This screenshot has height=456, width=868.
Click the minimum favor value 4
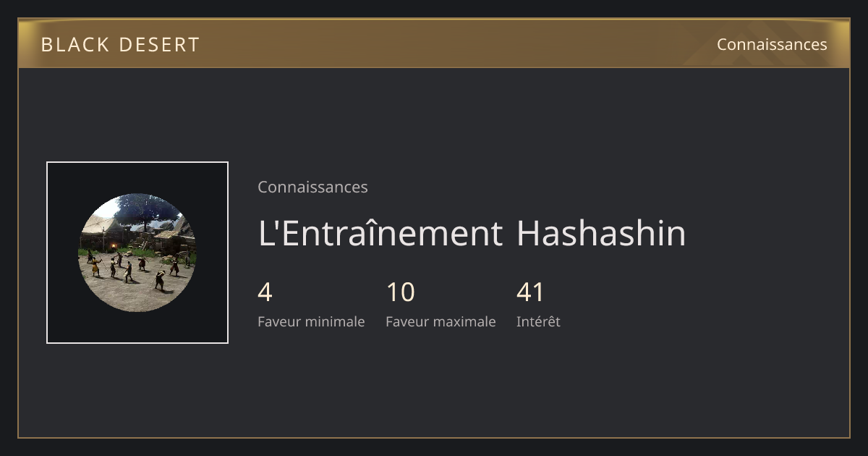coord(265,292)
